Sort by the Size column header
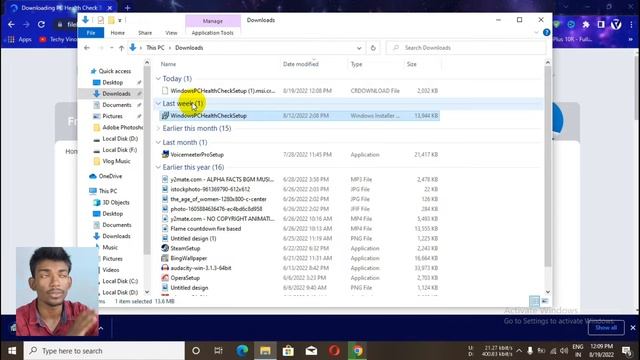 [x=411, y=64]
